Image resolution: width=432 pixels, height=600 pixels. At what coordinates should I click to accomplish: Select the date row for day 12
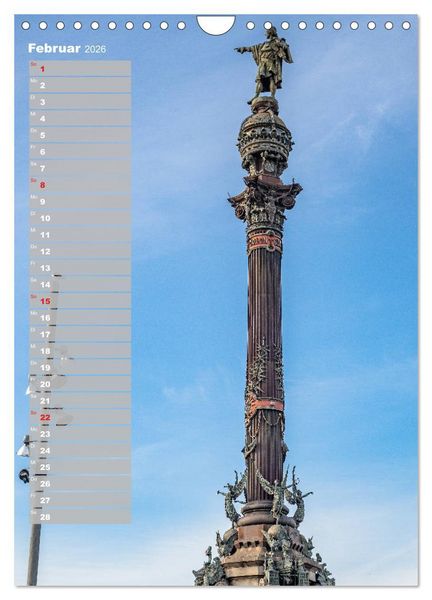[80, 251]
